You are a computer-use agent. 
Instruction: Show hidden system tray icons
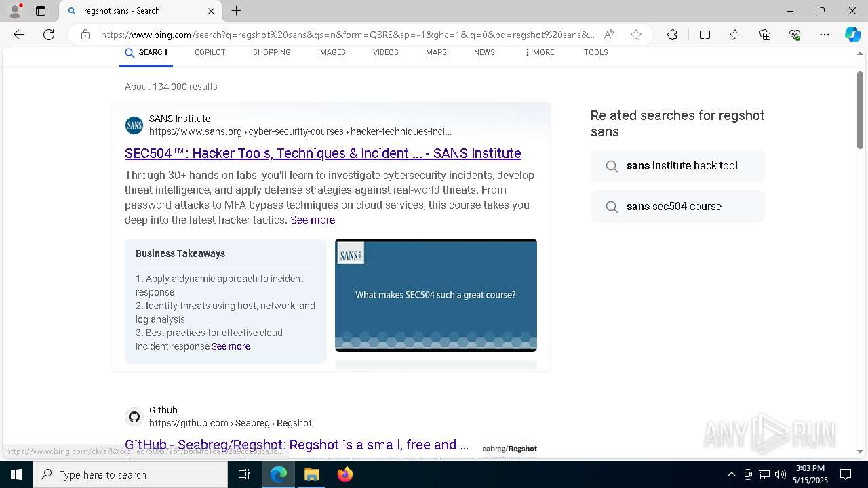[x=731, y=474]
